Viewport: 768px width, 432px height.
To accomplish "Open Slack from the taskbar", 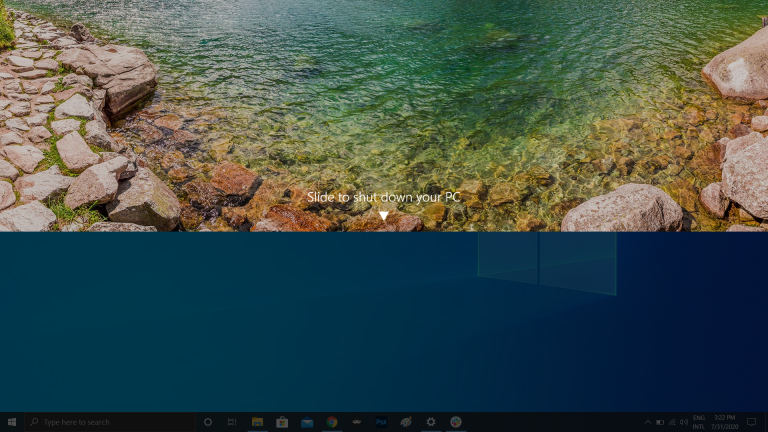I will pos(455,422).
